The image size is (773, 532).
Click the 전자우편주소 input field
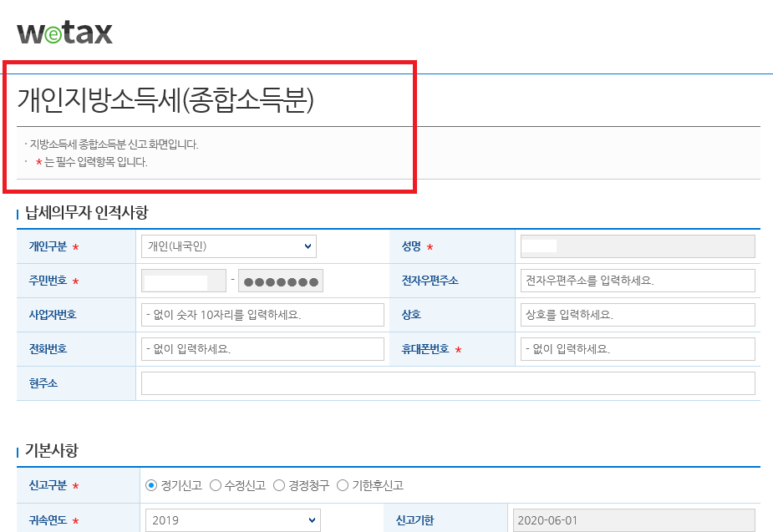(638, 281)
